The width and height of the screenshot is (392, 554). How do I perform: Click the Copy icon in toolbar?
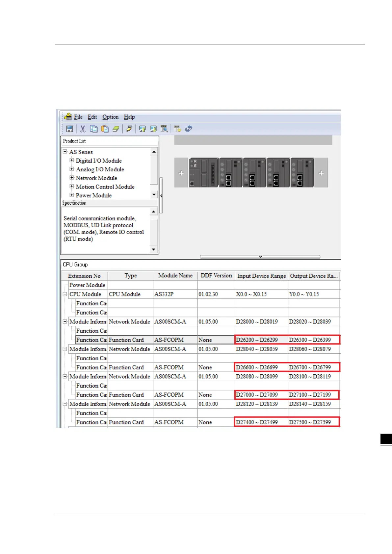(x=94, y=129)
